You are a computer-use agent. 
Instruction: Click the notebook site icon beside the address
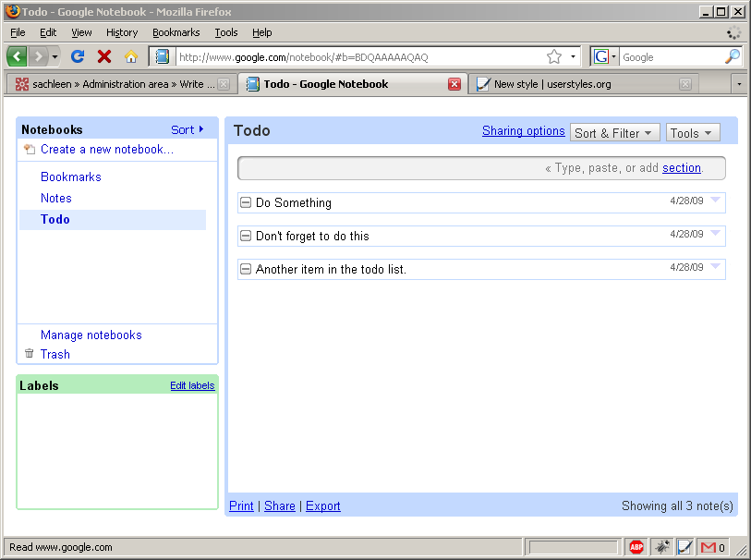(163, 56)
